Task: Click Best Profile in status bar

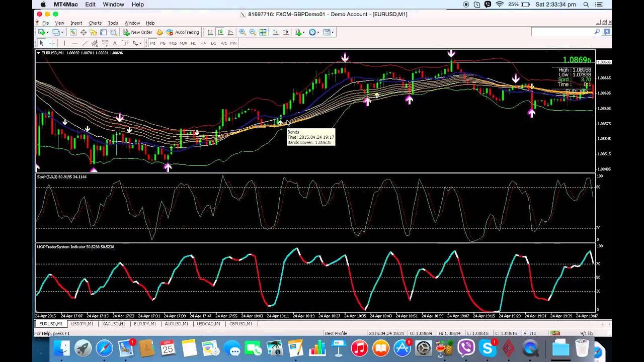Action: [336, 333]
